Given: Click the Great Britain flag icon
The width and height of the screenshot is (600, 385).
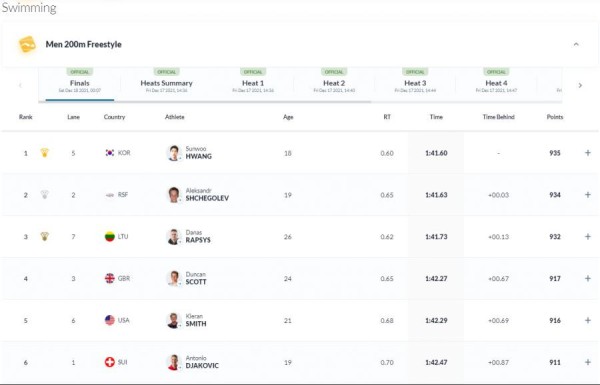Looking at the screenshot, I should point(110,278).
